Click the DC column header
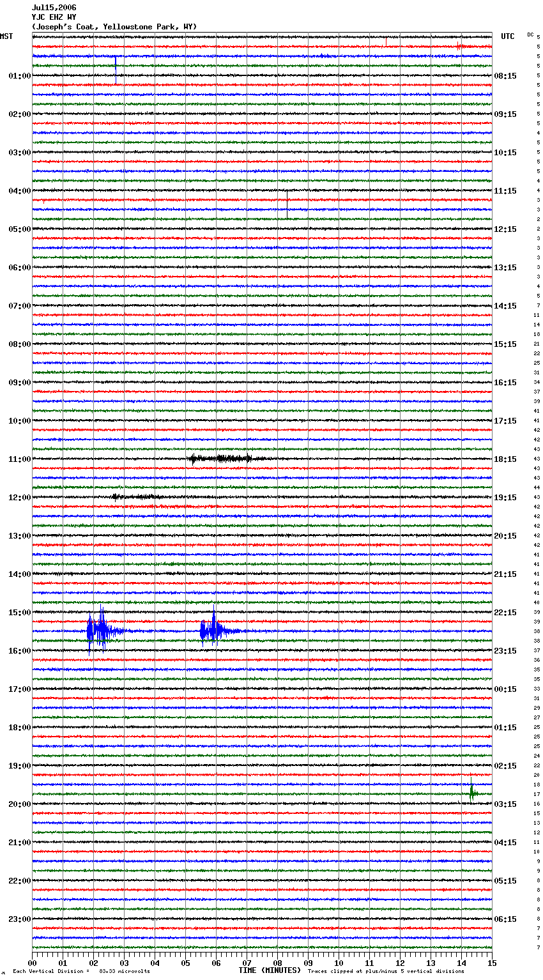The height and width of the screenshot is (980, 543). click(x=530, y=34)
